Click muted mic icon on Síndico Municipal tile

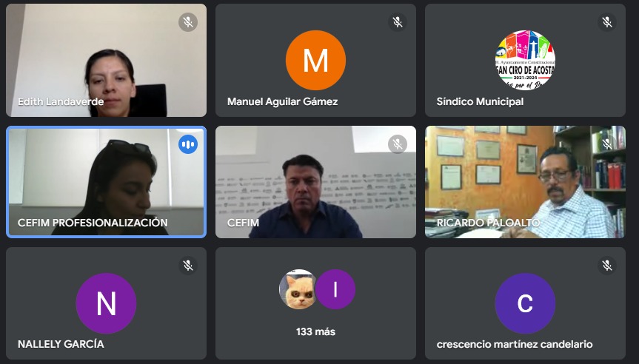(x=607, y=22)
